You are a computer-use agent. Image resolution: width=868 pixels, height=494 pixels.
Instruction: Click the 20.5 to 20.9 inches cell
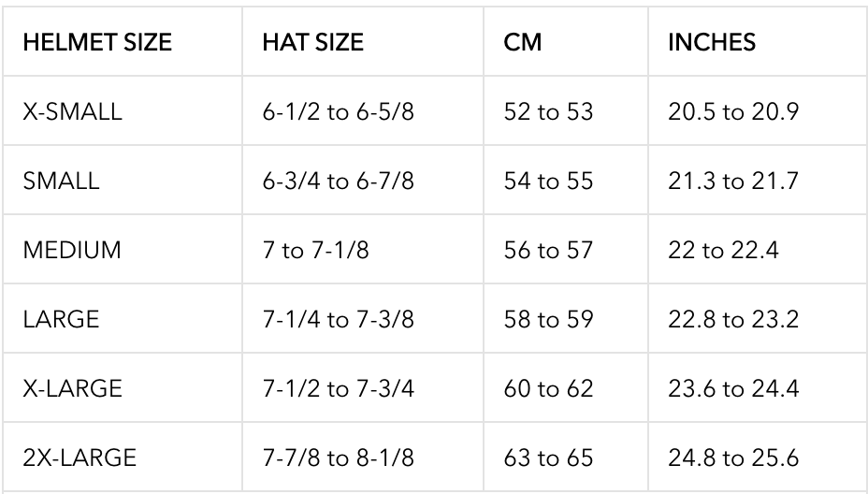pos(758,110)
